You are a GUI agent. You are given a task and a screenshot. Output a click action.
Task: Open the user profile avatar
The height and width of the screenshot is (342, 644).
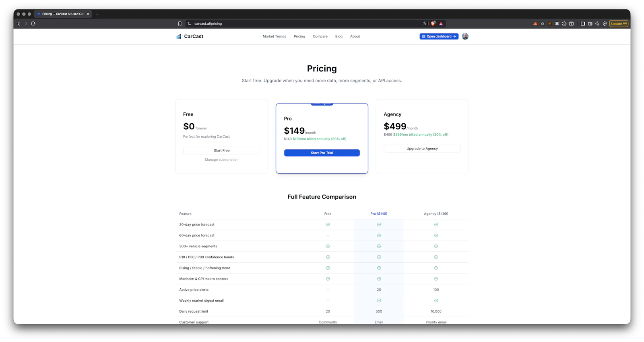[465, 36]
